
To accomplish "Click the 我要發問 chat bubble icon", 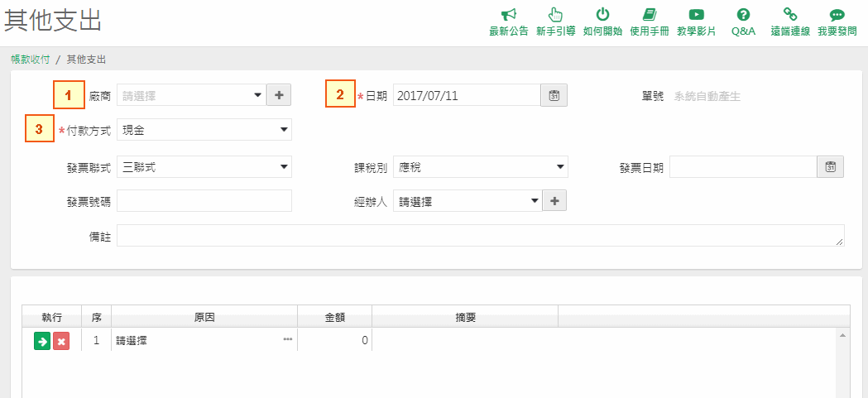I will 837,15.
